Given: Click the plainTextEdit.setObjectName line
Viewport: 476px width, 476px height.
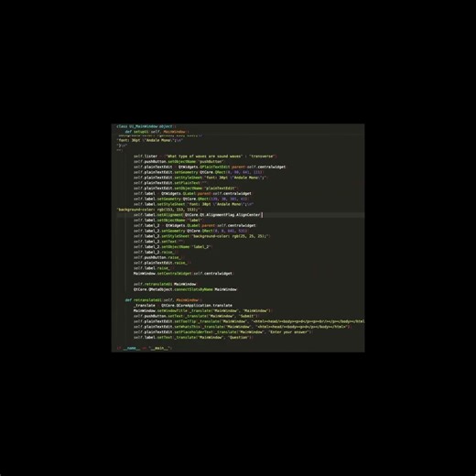Looking at the screenshot, I should click(186, 189).
